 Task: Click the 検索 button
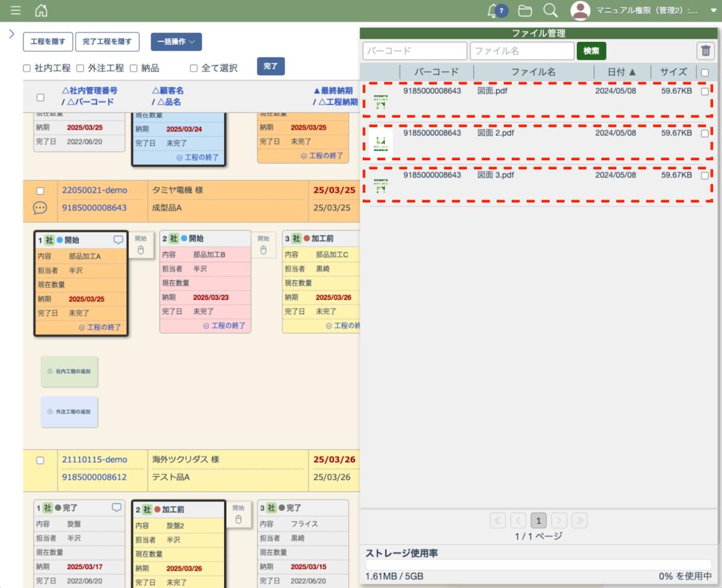point(591,51)
